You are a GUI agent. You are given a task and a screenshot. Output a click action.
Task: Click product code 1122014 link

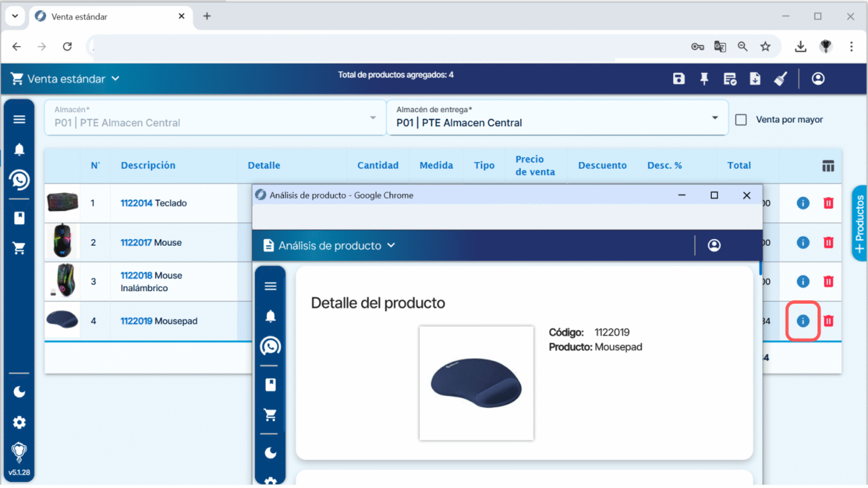136,203
